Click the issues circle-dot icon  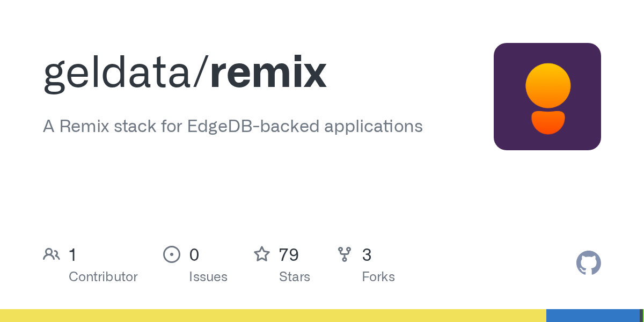pos(171,254)
